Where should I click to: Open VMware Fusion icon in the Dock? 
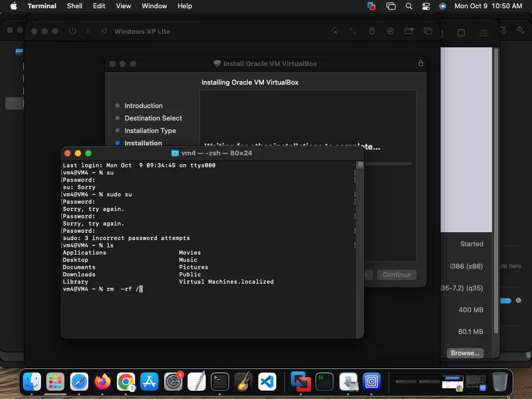[301, 382]
